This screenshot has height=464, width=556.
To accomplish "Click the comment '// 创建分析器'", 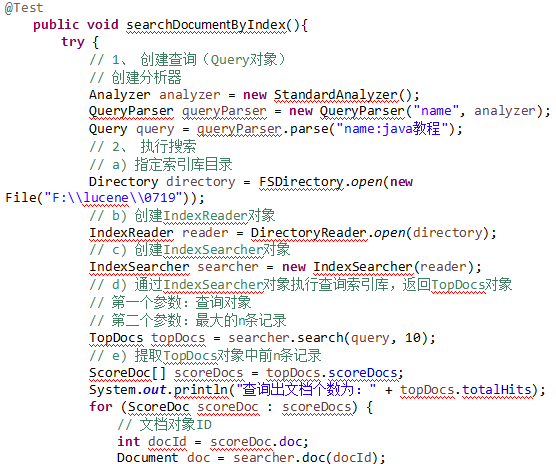I will [135, 77].
